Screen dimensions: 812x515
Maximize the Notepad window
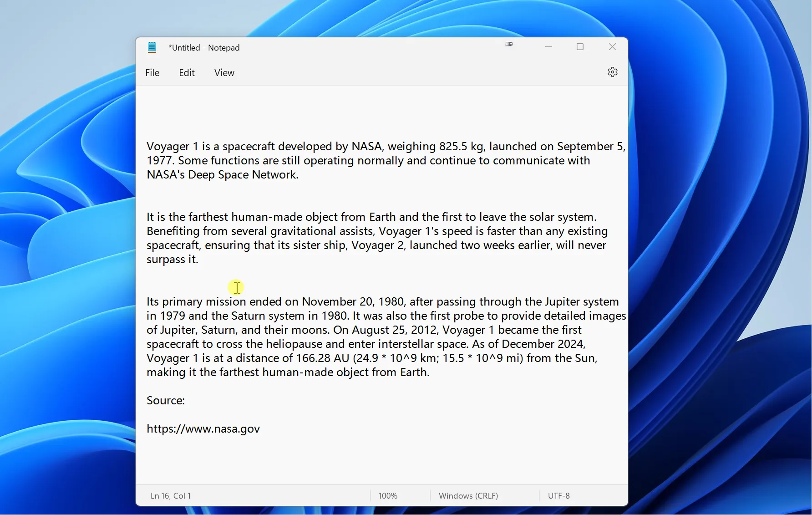[x=580, y=47]
